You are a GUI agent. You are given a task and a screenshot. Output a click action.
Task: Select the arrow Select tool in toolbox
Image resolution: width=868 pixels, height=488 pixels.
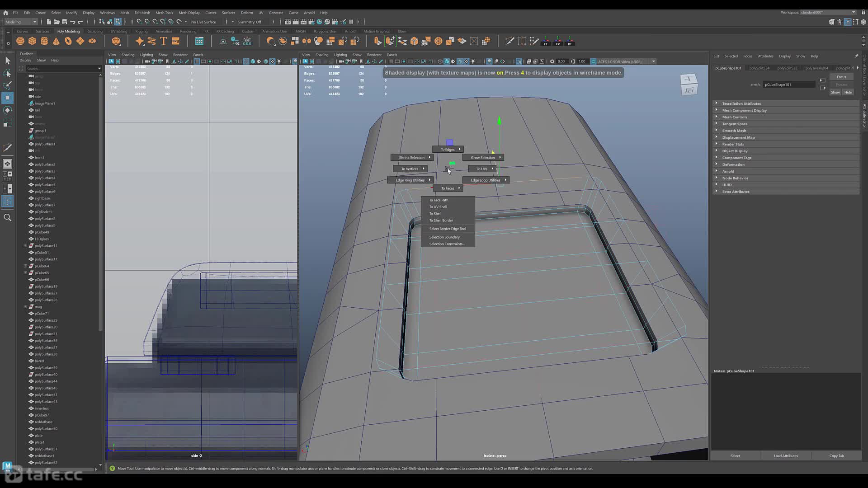click(7, 61)
